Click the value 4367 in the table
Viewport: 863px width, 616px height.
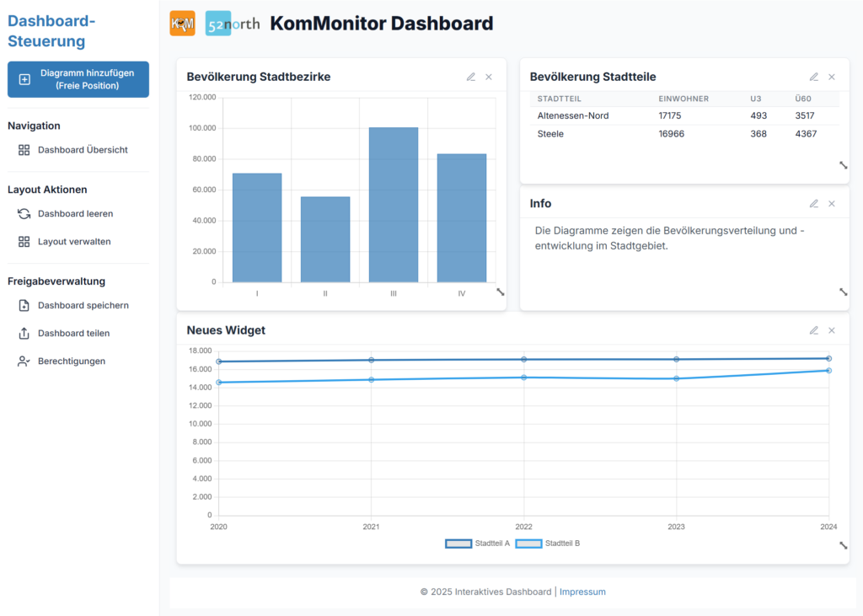(x=806, y=134)
